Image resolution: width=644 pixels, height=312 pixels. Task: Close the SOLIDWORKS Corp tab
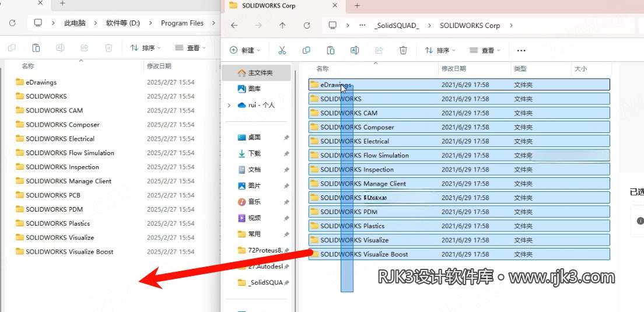click(x=335, y=6)
